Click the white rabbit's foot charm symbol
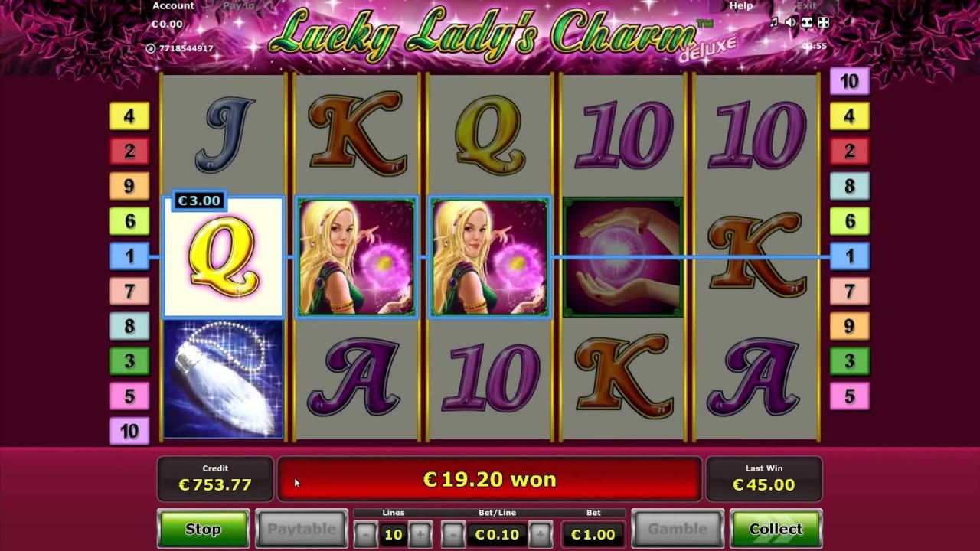This screenshot has width=980, height=551. click(223, 379)
